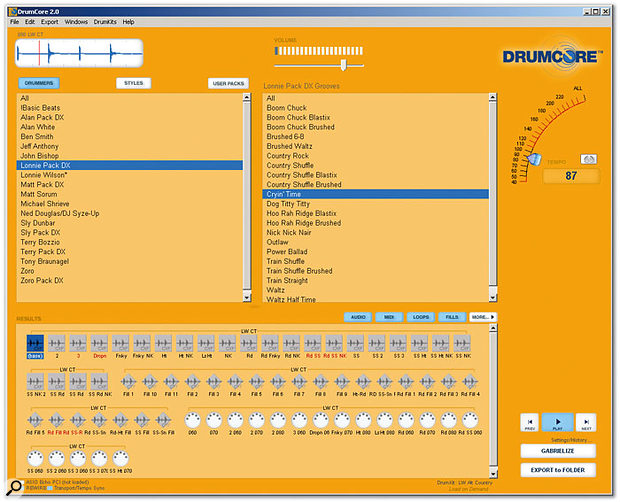This screenshot has width=620, height=502.
Task: Select the Fill 1 audio fill icon
Action: 129,382
